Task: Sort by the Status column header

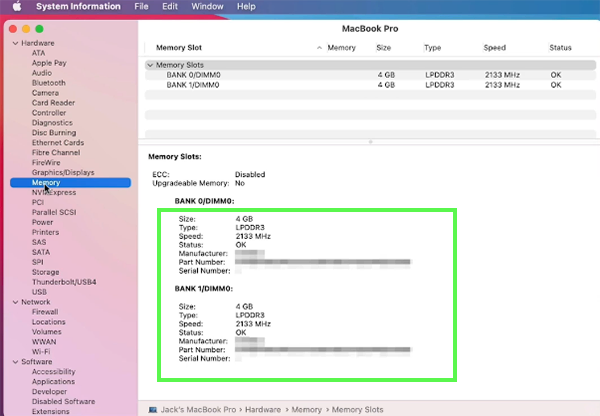Action: [x=560, y=48]
